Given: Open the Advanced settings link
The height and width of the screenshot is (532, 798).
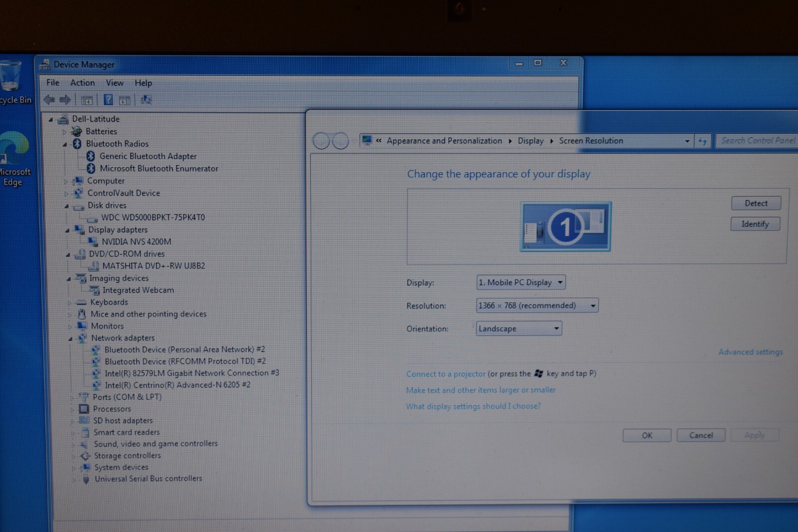Looking at the screenshot, I should [x=751, y=352].
